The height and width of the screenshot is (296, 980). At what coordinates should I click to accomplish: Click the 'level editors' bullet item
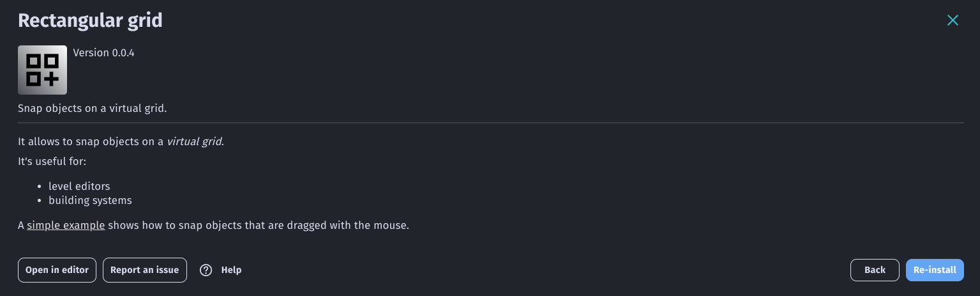pyautogui.click(x=79, y=186)
